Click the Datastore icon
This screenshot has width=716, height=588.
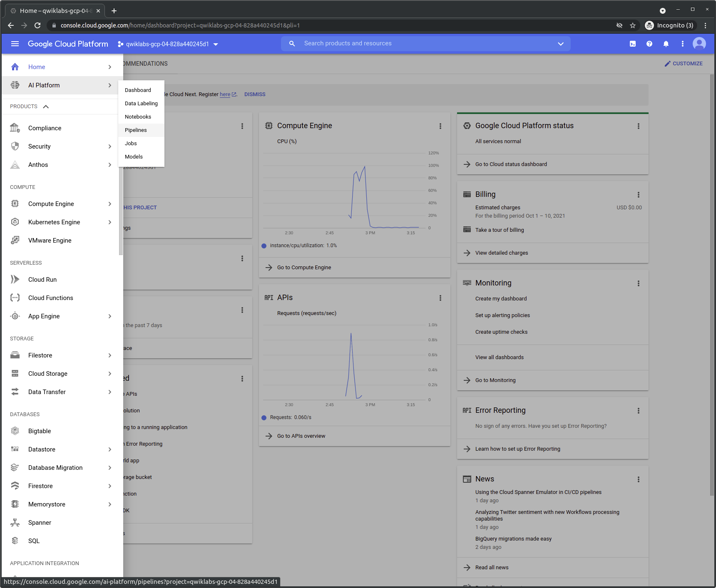[x=15, y=449]
